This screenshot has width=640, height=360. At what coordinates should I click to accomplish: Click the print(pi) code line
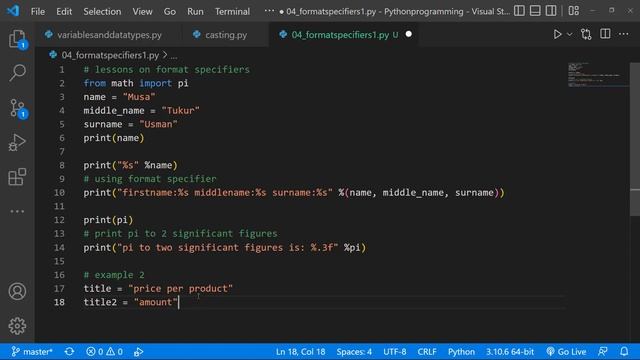[x=108, y=220]
